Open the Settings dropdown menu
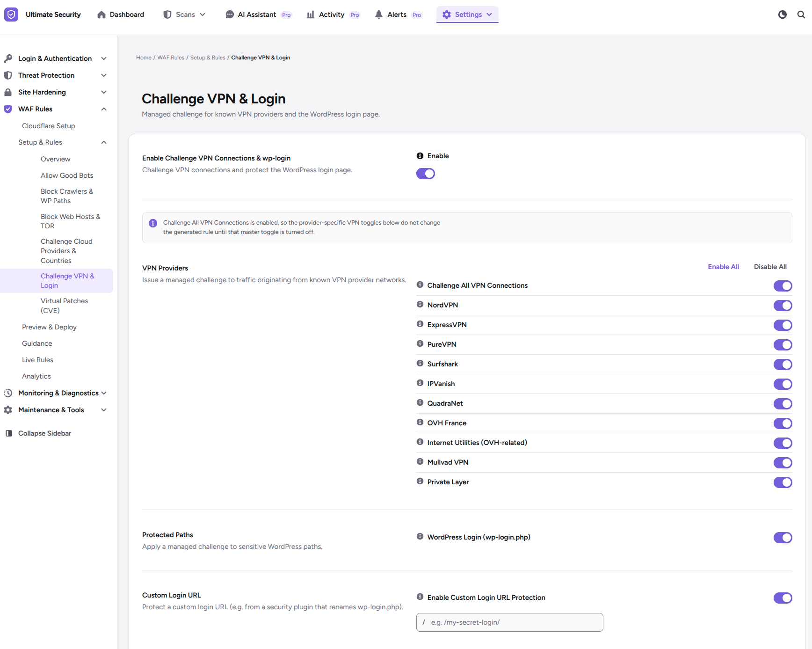This screenshot has height=649, width=812. pos(467,15)
